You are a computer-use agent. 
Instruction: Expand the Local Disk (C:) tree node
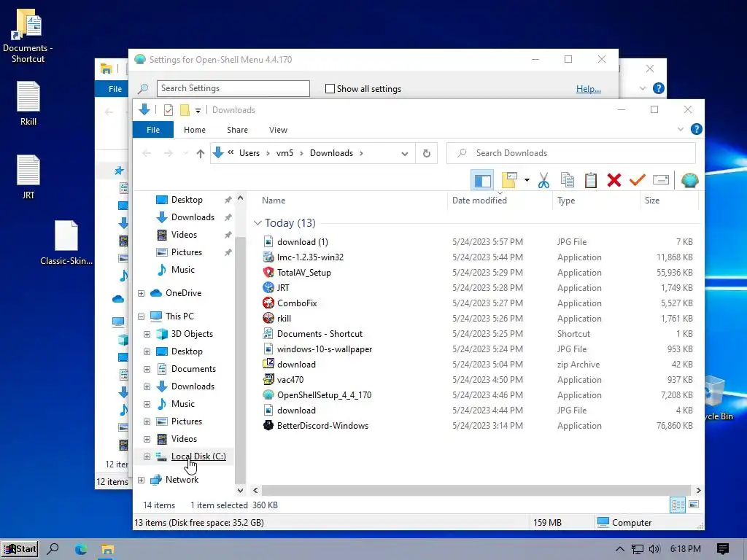[x=147, y=456]
